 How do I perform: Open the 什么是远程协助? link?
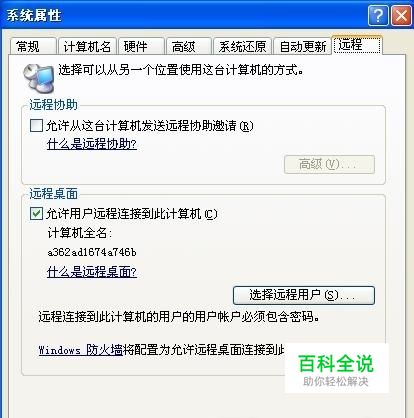point(92,144)
